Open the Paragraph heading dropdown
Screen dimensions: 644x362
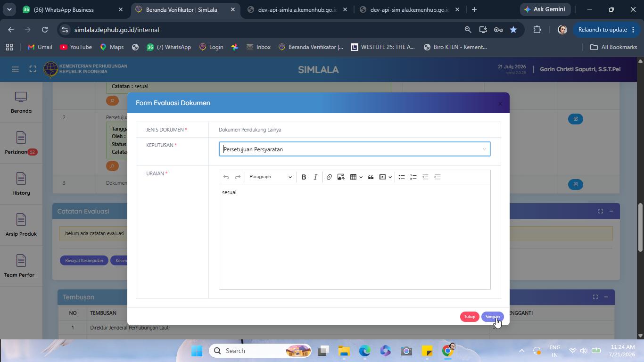point(271,177)
